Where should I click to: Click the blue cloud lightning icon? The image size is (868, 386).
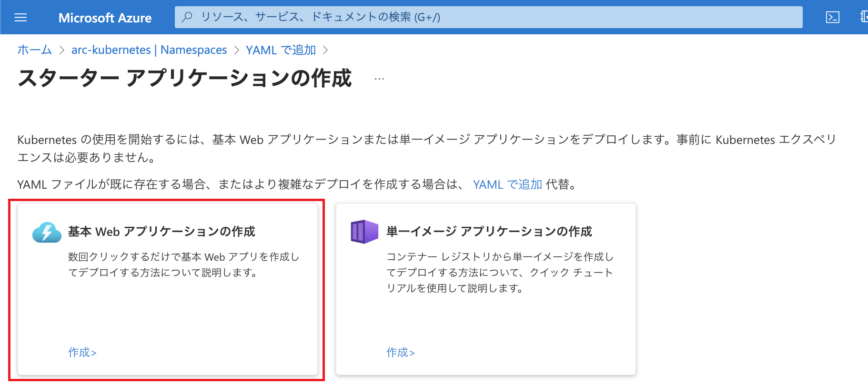(47, 233)
